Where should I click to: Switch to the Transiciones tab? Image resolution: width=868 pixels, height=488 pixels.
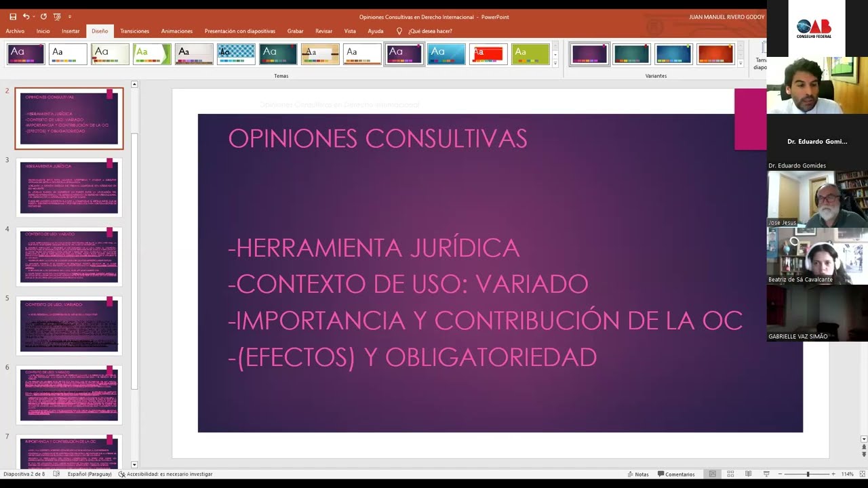(x=134, y=31)
